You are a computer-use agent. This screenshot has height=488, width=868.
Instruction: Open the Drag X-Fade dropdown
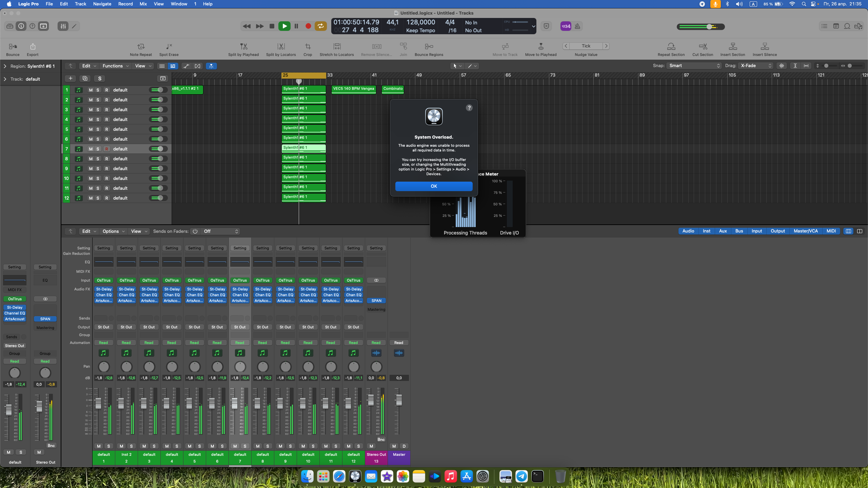(x=756, y=66)
